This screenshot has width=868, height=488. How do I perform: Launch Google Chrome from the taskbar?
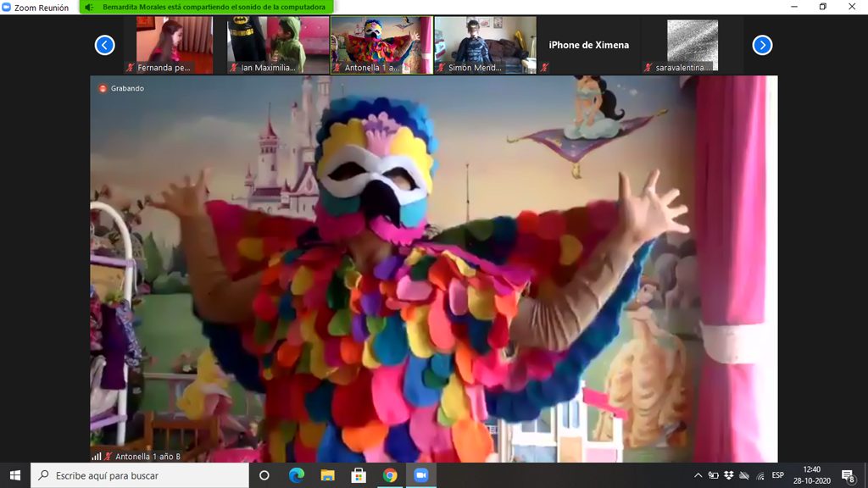(390, 475)
